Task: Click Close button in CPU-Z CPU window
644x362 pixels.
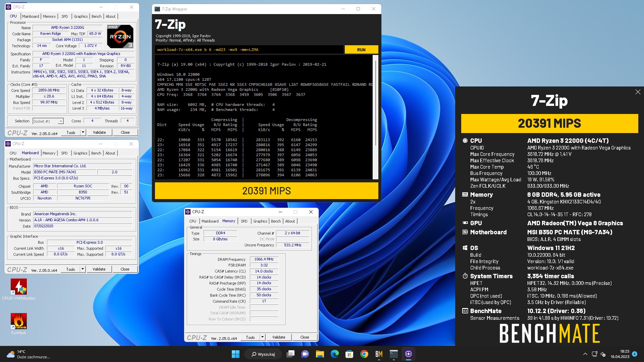Action: point(125,132)
